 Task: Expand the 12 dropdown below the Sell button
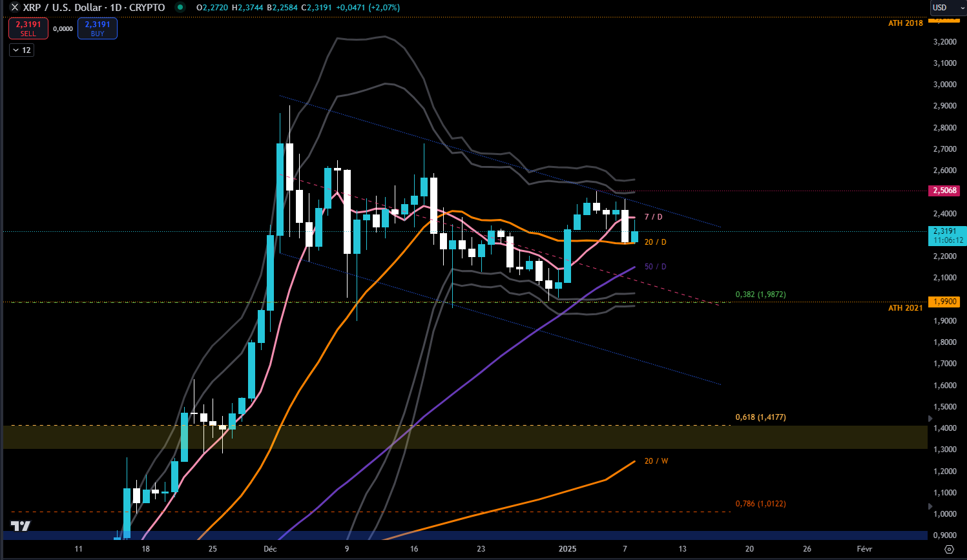(21, 50)
